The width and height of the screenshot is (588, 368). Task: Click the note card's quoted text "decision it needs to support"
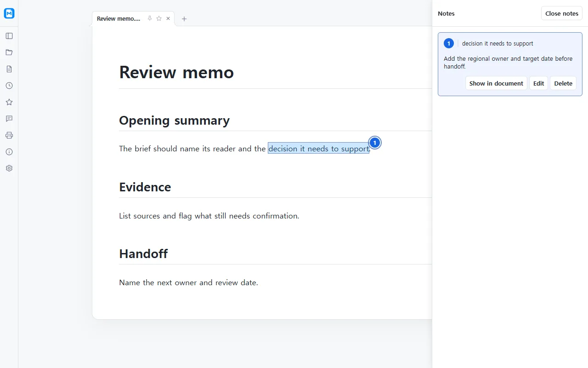[498, 44]
